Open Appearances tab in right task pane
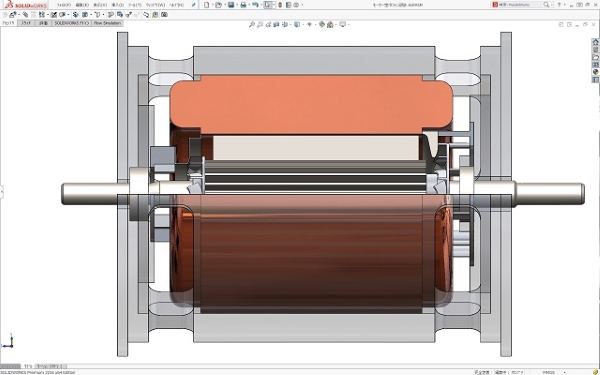This screenshot has height=375, width=600. tap(595, 72)
